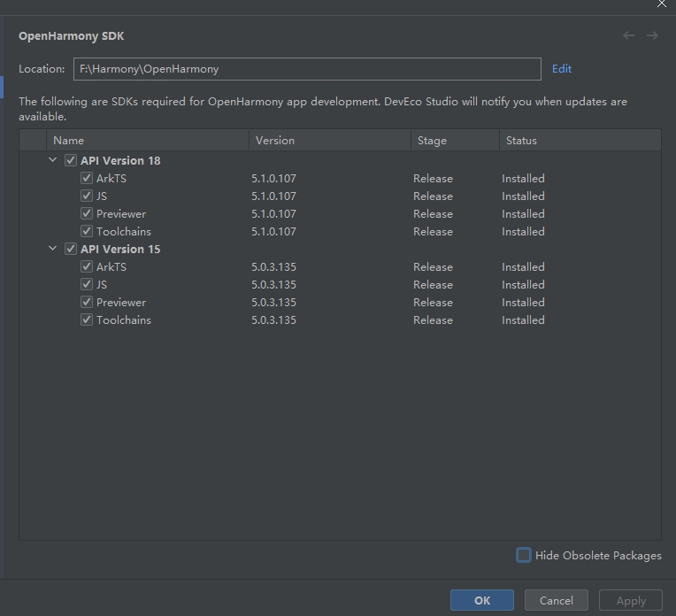This screenshot has height=616, width=676.
Task: Click JS label under API Version 15
Action: click(x=102, y=284)
